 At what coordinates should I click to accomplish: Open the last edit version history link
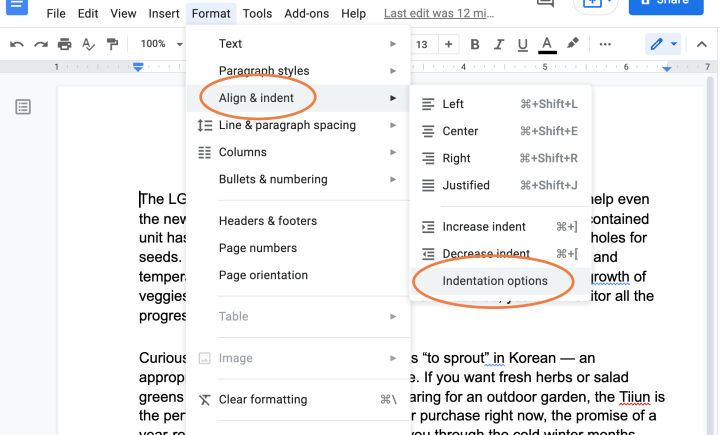(x=439, y=13)
